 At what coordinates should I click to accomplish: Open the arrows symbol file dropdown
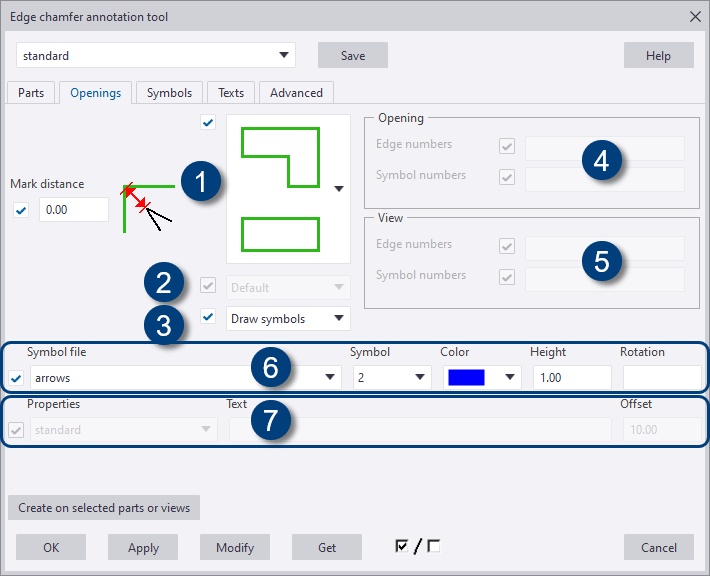pos(186,377)
